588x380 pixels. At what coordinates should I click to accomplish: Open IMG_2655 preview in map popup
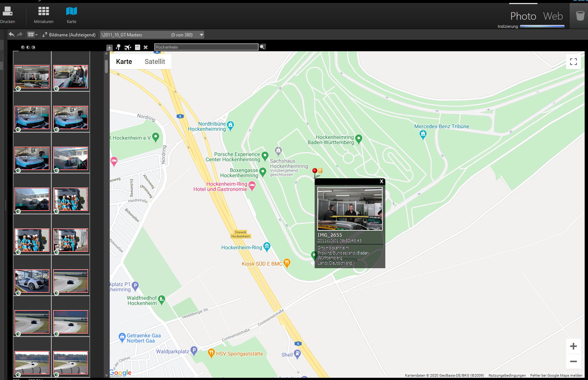click(350, 208)
